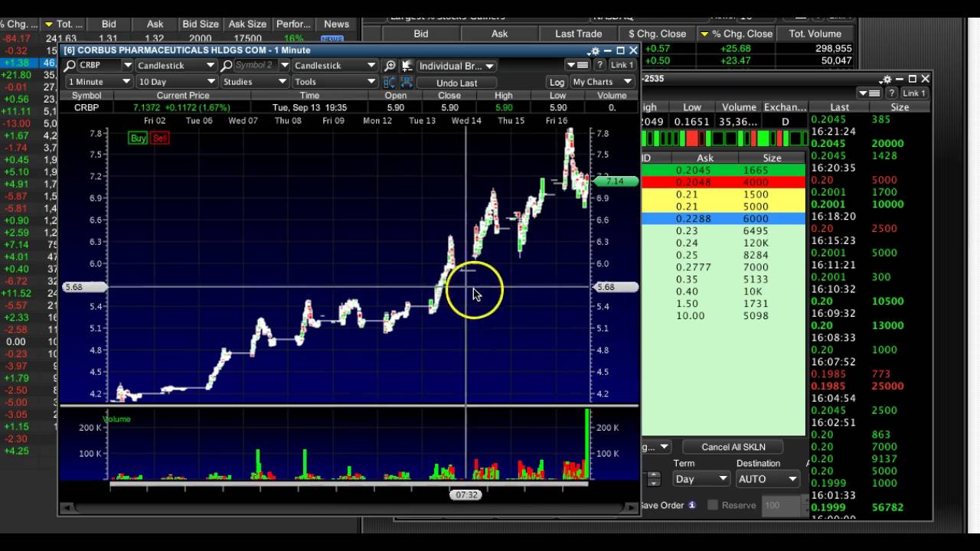Click the blue NEWS icon in watchlist row
The height and width of the screenshot is (551, 980).
pos(332,38)
